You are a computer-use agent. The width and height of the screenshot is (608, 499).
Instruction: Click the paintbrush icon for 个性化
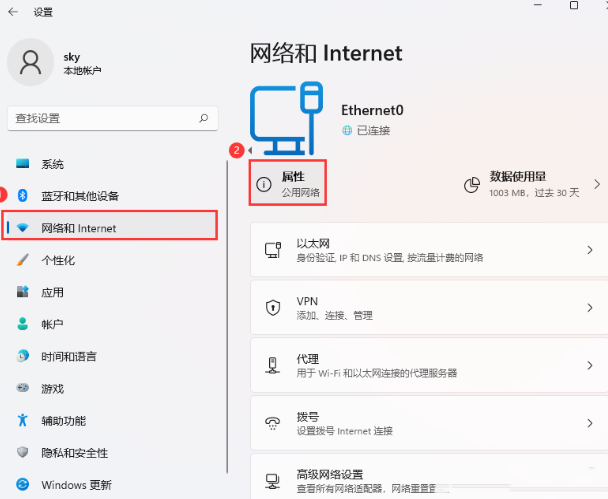tap(22, 260)
